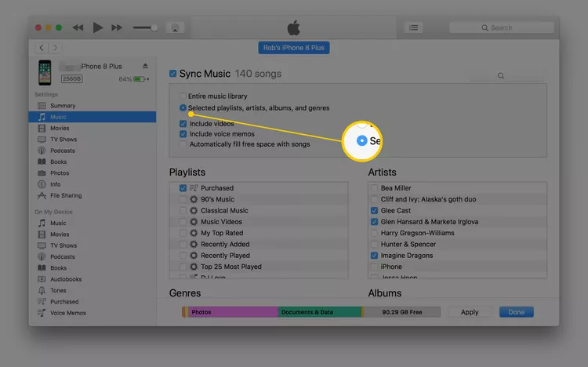
Task: Toggle Include videos checkbox
Action: coord(183,123)
